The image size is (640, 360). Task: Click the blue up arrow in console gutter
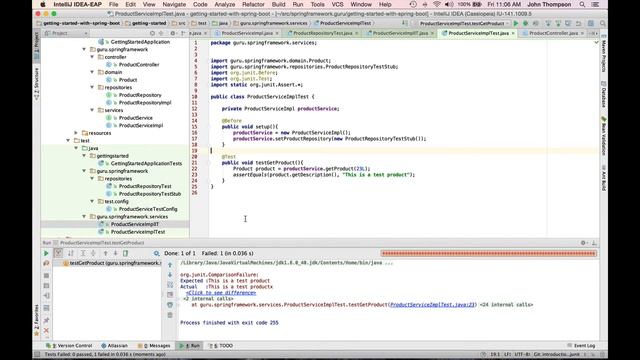pyautogui.click(x=170, y=265)
